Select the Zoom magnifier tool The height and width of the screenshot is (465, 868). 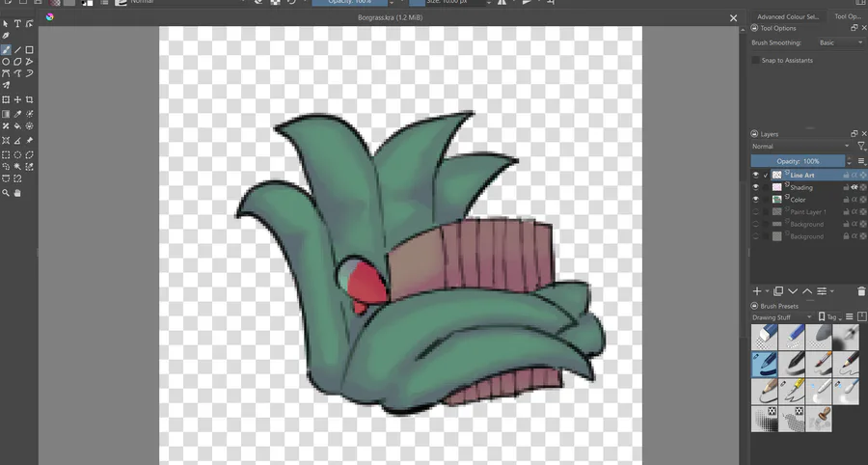coord(6,193)
